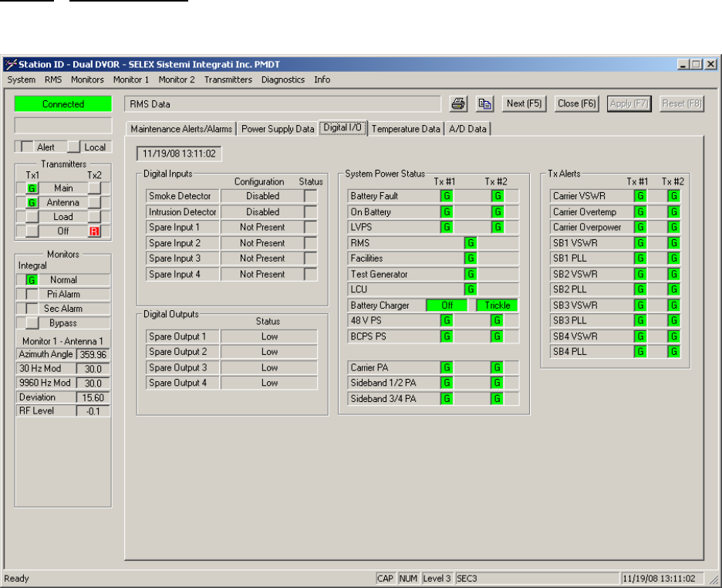The height and width of the screenshot is (588, 722).
Task: Open the Monitors menu
Action: pyautogui.click(x=87, y=79)
